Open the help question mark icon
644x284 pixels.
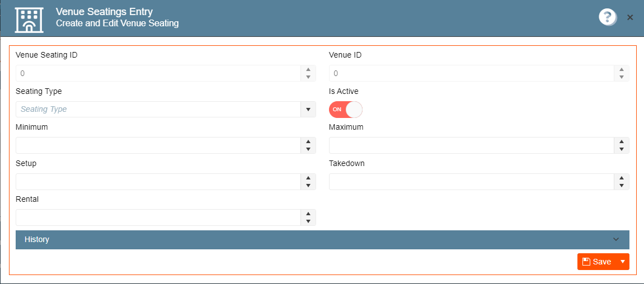pos(607,17)
